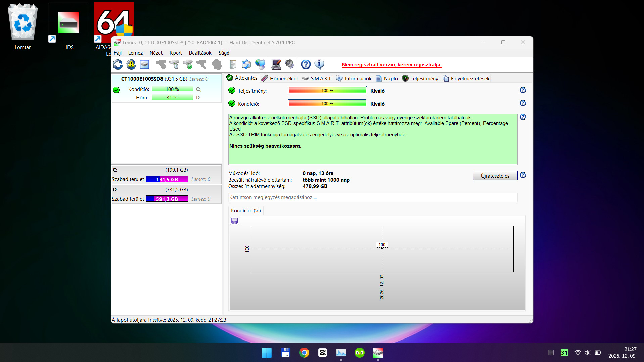Click the '479,99 GB' written data value
644x362 pixels.
click(x=315, y=186)
